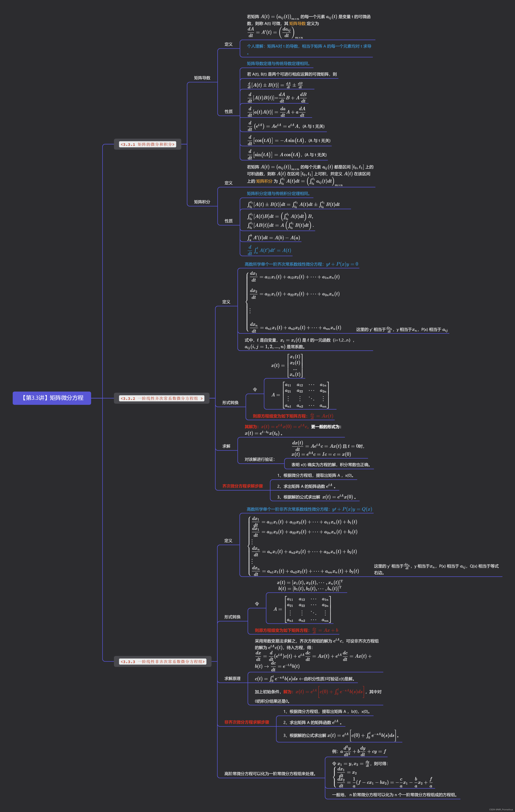
Task: Click the 矩阵导数 branch label
Action: (x=202, y=78)
